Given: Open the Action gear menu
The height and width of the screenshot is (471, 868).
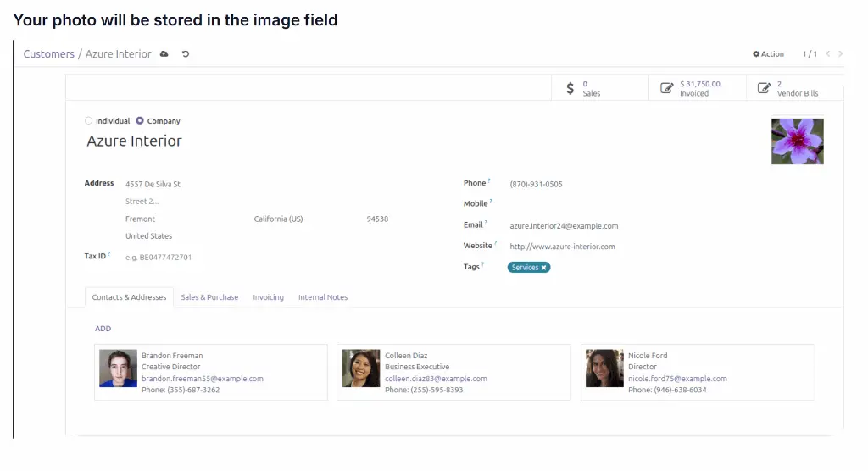Looking at the screenshot, I should (x=768, y=54).
